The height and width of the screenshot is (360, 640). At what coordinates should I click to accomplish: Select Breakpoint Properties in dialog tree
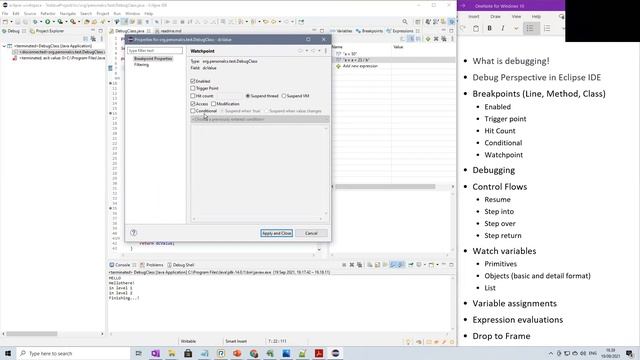[x=153, y=59]
